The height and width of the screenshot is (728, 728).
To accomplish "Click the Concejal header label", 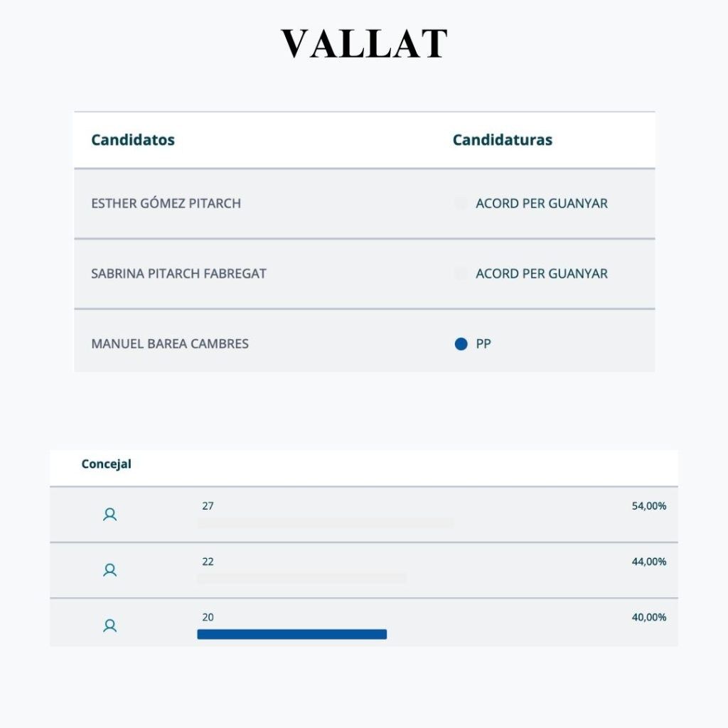I will tap(107, 464).
